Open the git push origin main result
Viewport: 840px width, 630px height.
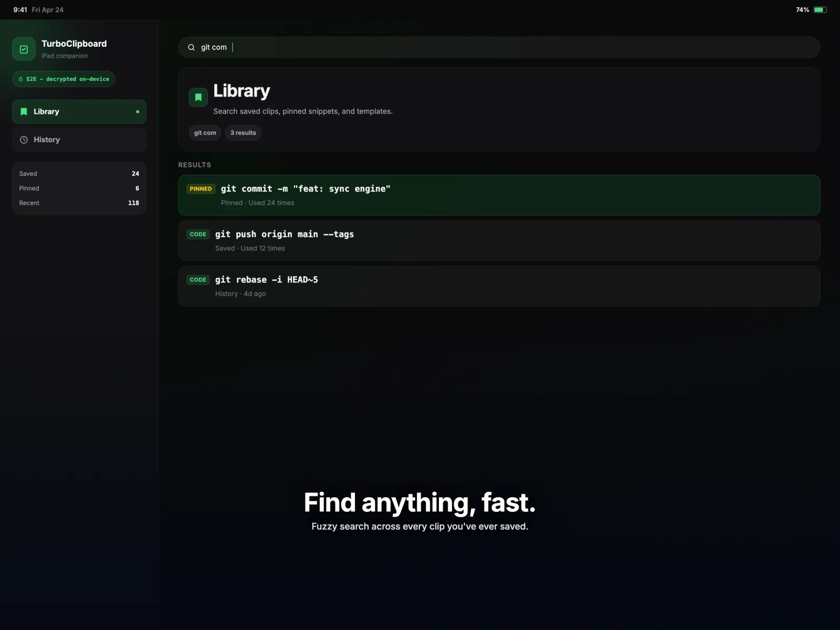point(499,240)
